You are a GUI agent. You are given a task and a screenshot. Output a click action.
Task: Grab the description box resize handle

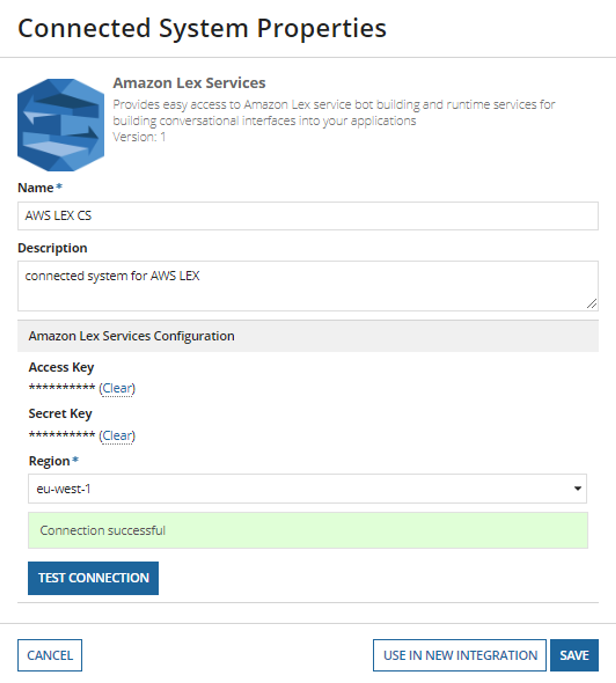[592, 304]
